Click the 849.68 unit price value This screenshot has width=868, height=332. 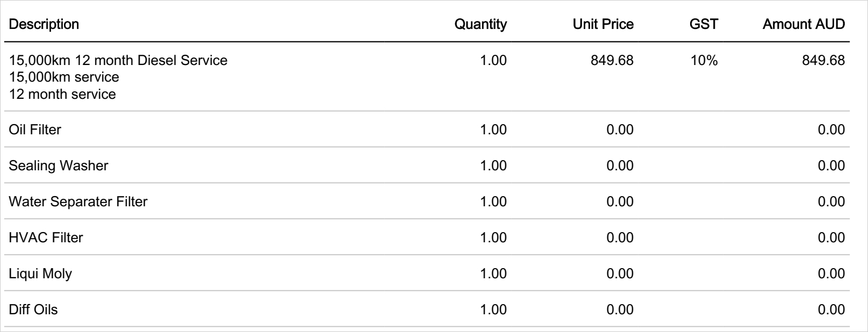[x=612, y=60]
